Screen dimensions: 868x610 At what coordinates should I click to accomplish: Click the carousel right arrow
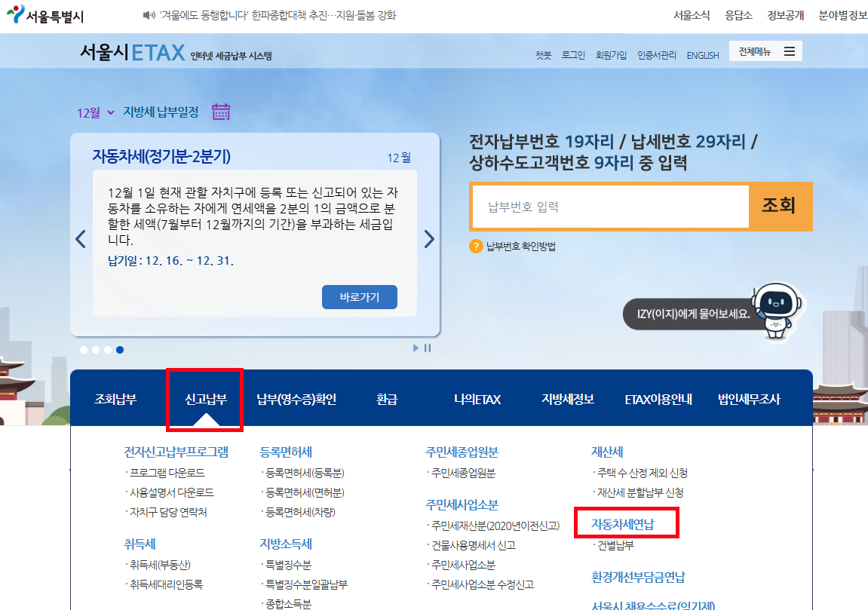pos(428,238)
